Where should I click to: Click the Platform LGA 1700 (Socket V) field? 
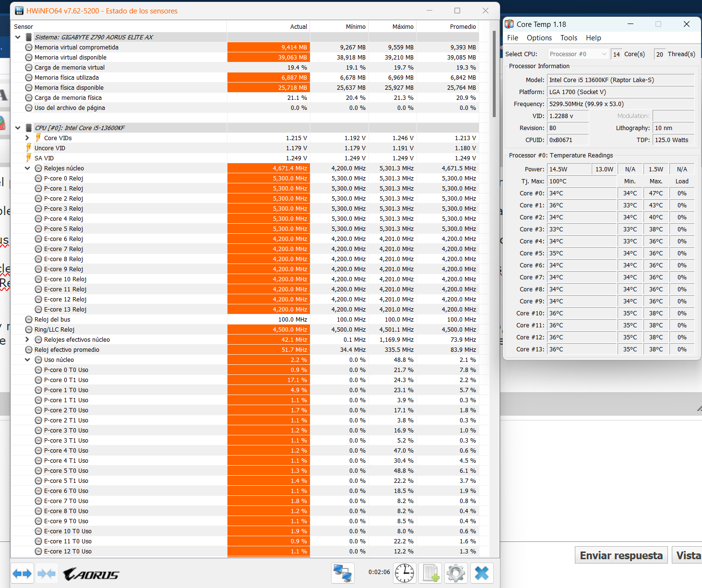tap(620, 92)
